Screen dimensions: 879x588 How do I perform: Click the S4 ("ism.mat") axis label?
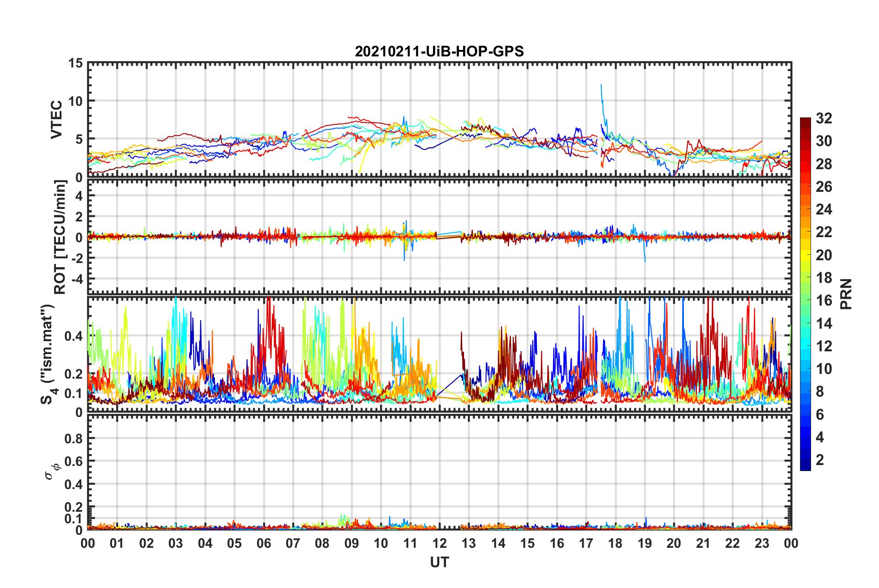[x=48, y=355]
